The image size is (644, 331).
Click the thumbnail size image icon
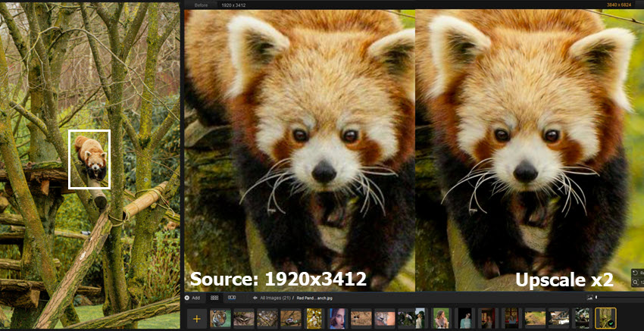coord(586,298)
